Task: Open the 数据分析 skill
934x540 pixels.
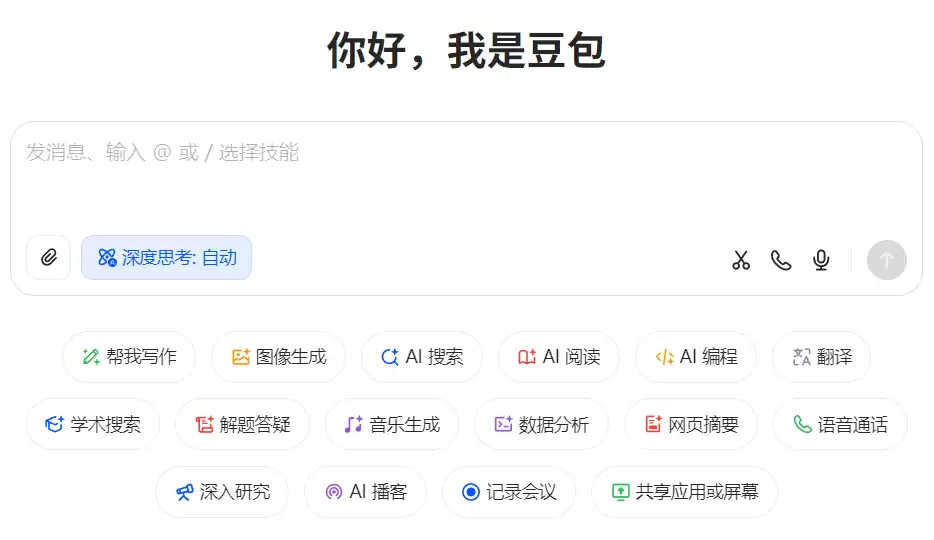Action: pyautogui.click(x=541, y=424)
